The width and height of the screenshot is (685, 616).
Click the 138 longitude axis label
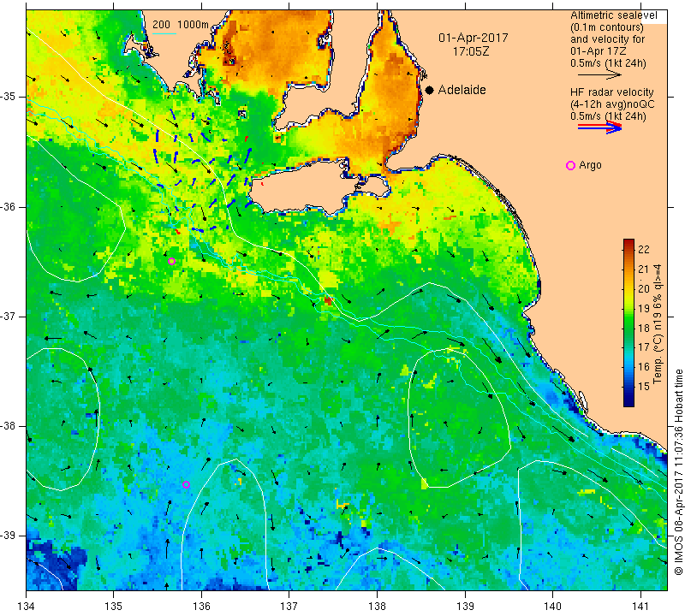[x=377, y=607]
